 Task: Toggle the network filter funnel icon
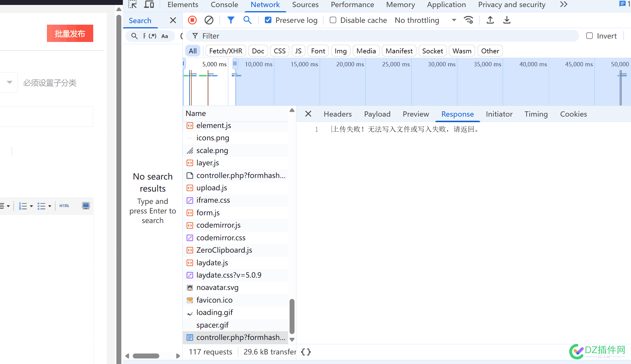(x=231, y=20)
